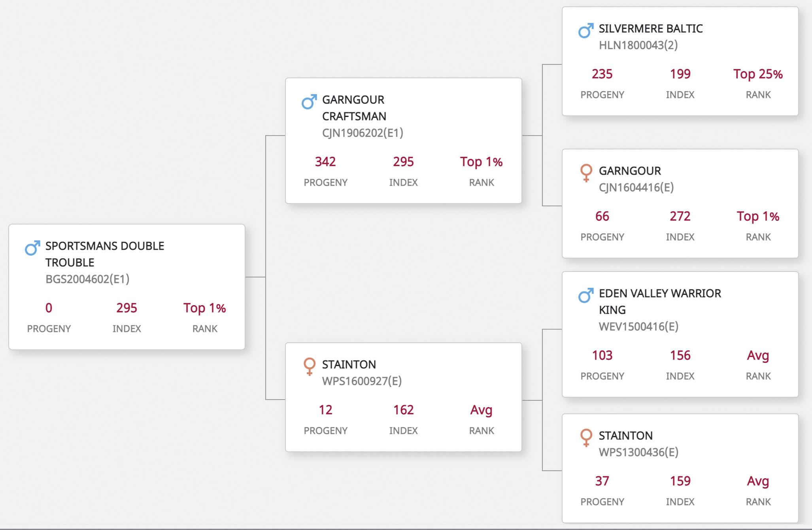Select ID WPS1300436(E) on Stainton card

coord(638,452)
